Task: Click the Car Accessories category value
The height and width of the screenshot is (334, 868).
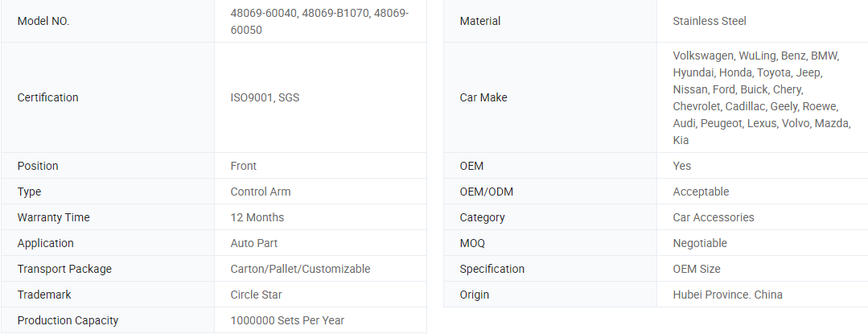Action: coord(714,217)
